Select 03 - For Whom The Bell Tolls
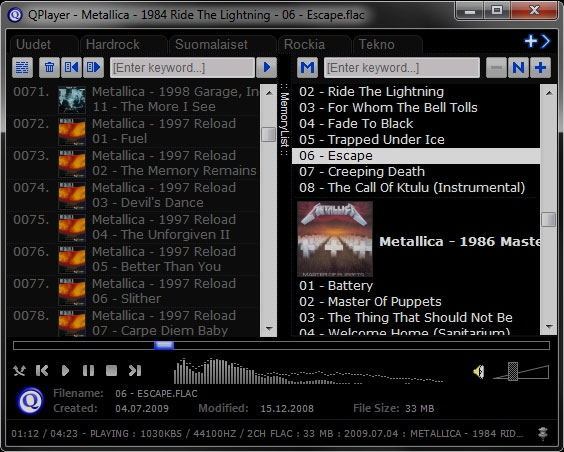The image size is (564, 452). 416,108
